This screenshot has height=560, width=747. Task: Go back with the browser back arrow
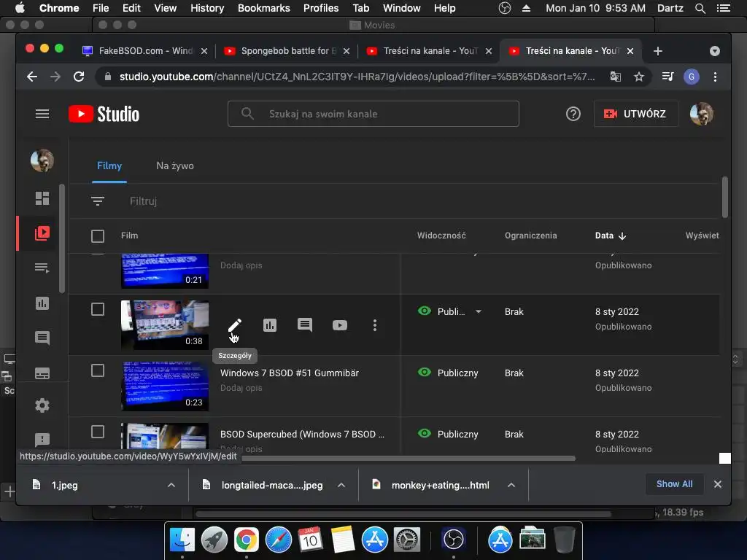pyautogui.click(x=32, y=77)
